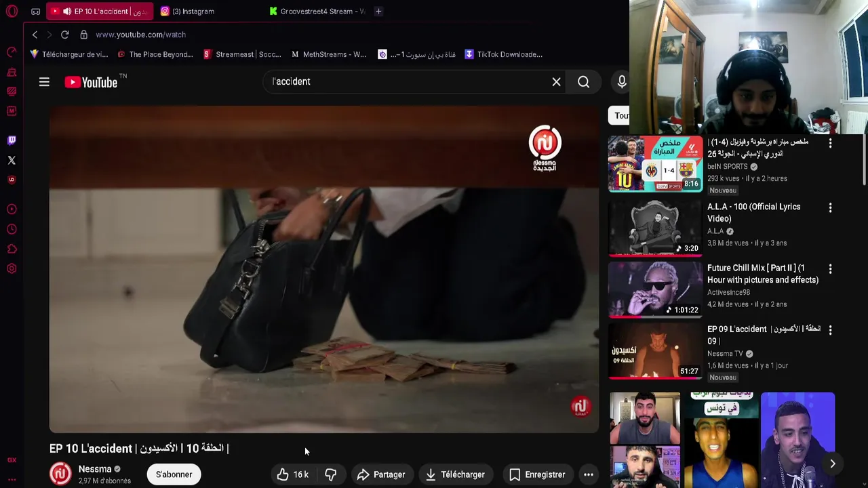Open sidebar three-dots setup menu
Viewport: 868px width, 488px height.
tap(12, 479)
